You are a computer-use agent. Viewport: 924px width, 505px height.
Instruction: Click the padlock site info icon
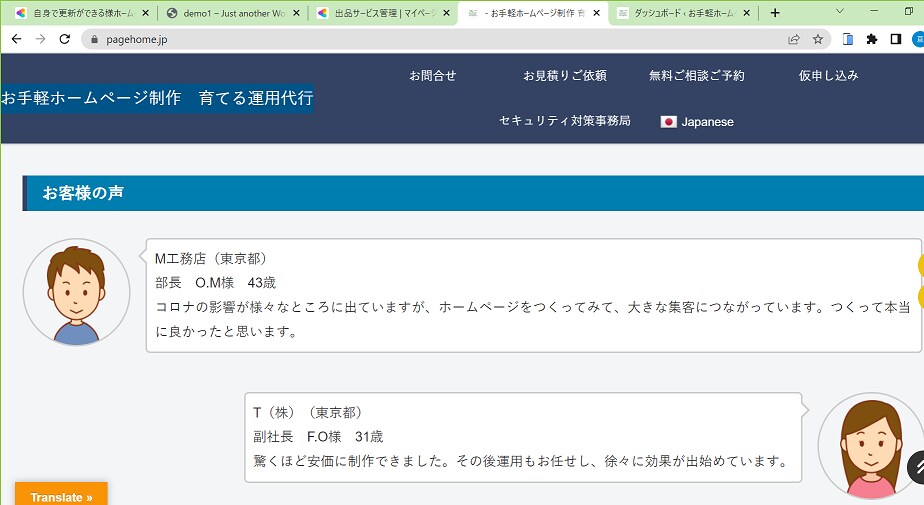[94, 39]
